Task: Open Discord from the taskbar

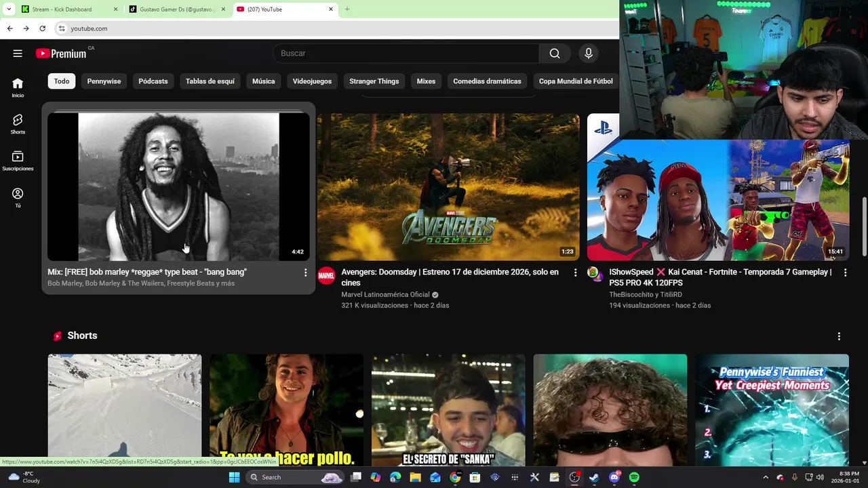Action: coord(614,477)
